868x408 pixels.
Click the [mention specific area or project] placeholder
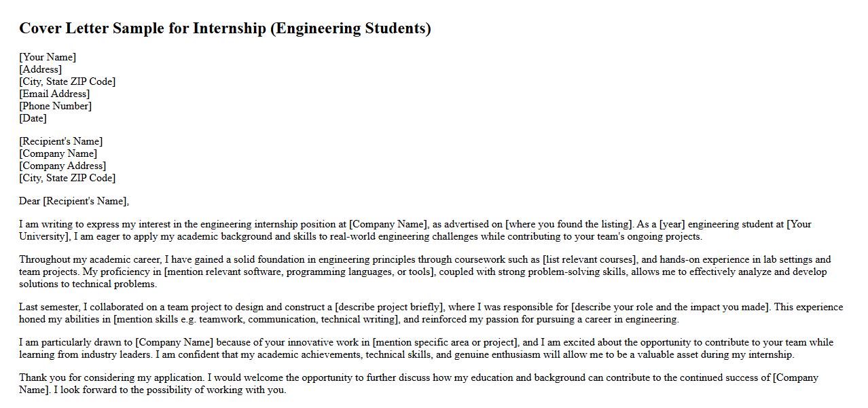[446, 342]
